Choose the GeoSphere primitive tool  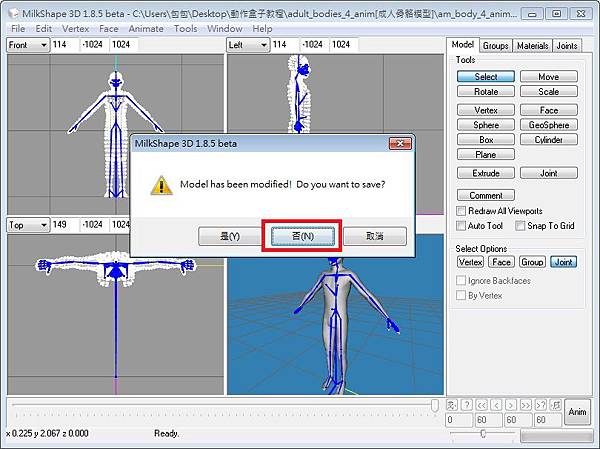point(549,125)
